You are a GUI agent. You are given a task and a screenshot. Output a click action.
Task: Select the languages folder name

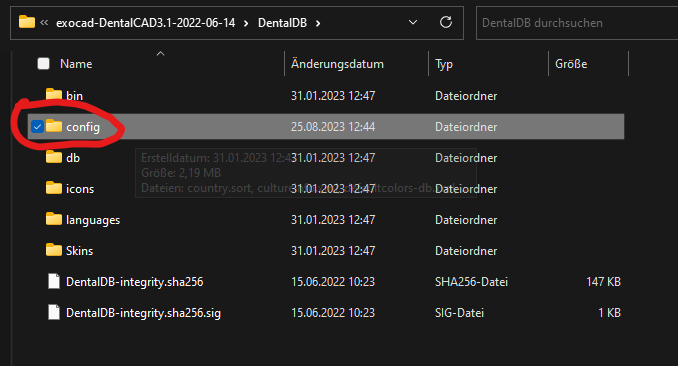tap(93, 220)
